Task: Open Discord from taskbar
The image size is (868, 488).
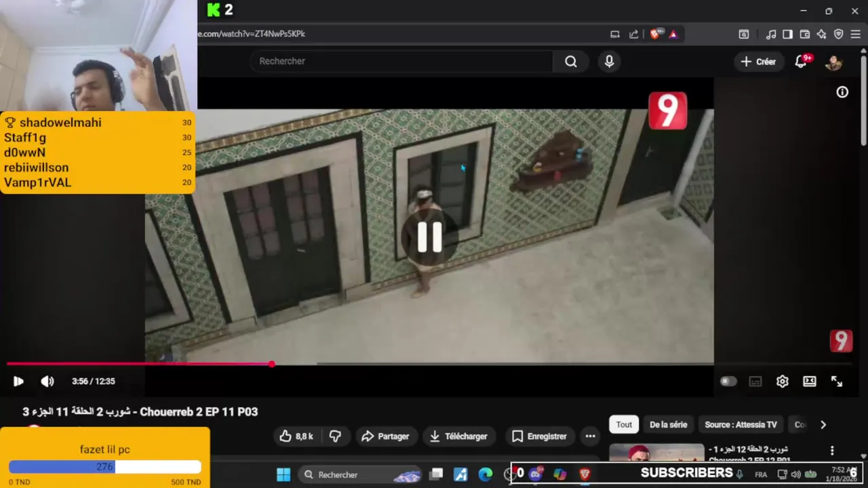Action: click(536, 474)
